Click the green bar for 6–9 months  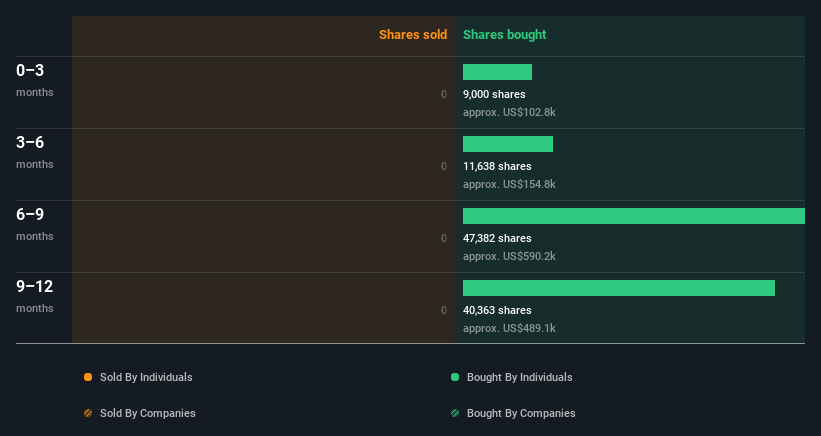(x=634, y=216)
